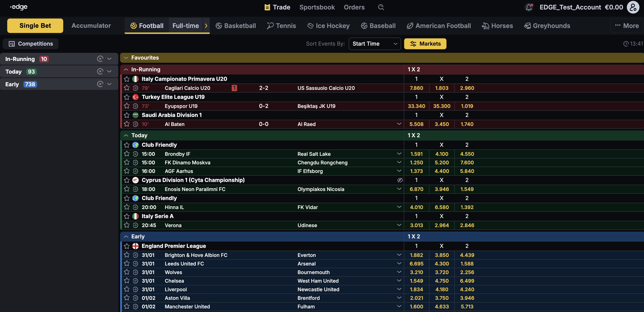Open the Sort Events By Start Time dropdown

(374, 44)
